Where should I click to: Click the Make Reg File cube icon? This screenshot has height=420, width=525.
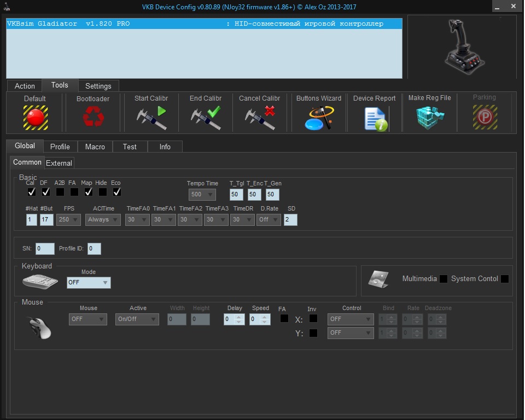coord(430,118)
